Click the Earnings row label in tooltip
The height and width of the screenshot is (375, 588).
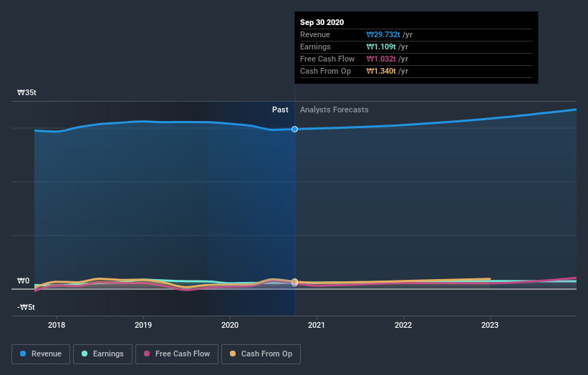pos(315,47)
